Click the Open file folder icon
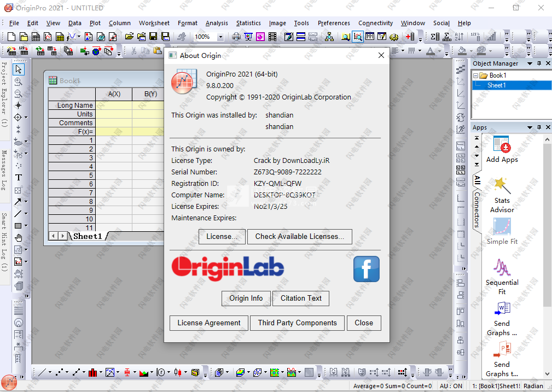552x392 pixels. coord(129,37)
